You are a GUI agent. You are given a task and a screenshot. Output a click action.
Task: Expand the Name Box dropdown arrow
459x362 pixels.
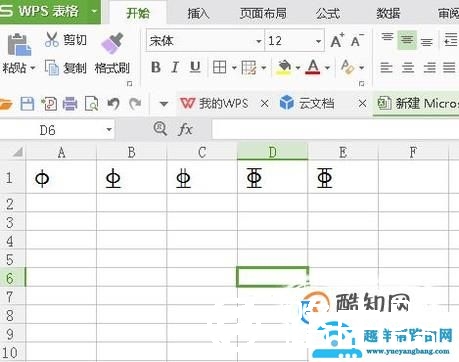pyautogui.click(x=109, y=130)
